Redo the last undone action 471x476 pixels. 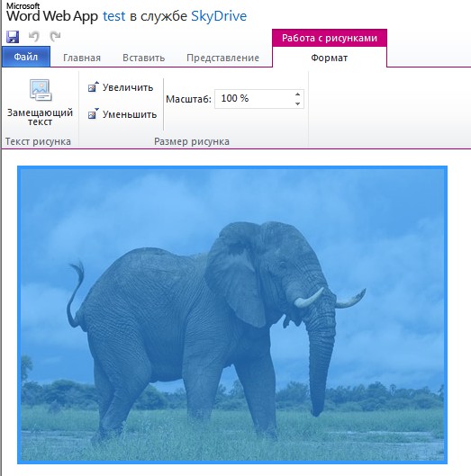pyautogui.click(x=55, y=36)
